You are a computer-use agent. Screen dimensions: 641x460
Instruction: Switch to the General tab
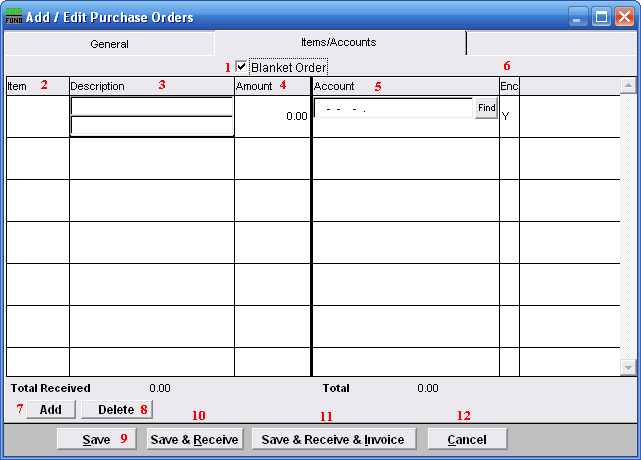(x=109, y=44)
